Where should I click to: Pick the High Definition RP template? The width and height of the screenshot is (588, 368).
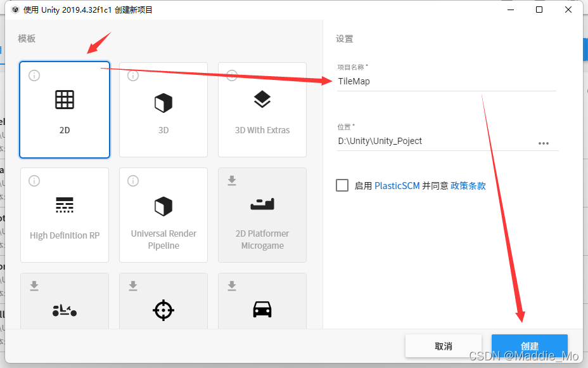tap(65, 215)
